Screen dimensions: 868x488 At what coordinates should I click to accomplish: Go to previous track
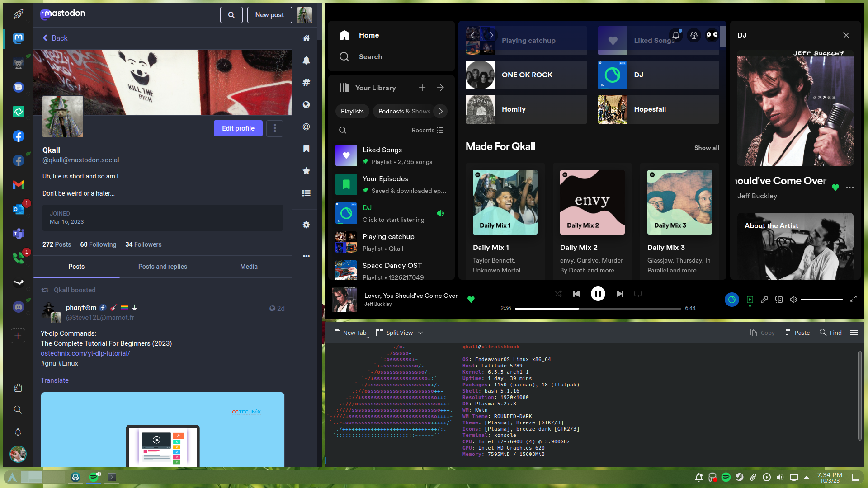click(x=576, y=294)
